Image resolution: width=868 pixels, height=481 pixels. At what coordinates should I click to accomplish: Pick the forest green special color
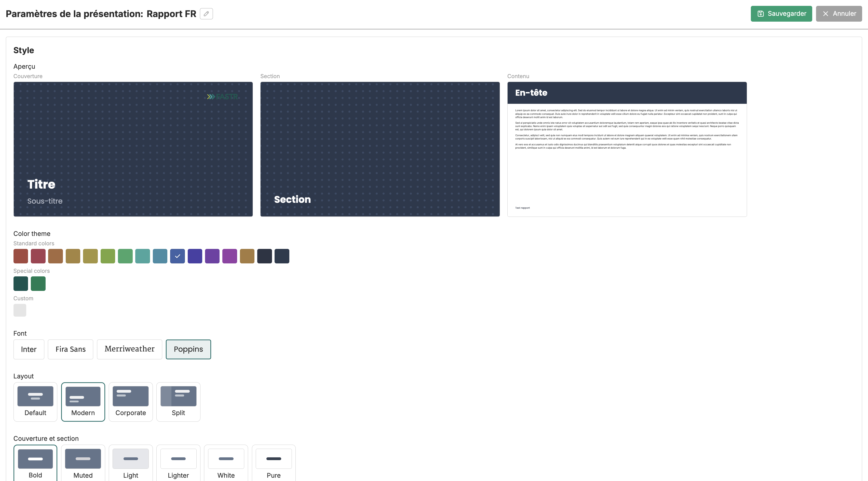point(38,284)
